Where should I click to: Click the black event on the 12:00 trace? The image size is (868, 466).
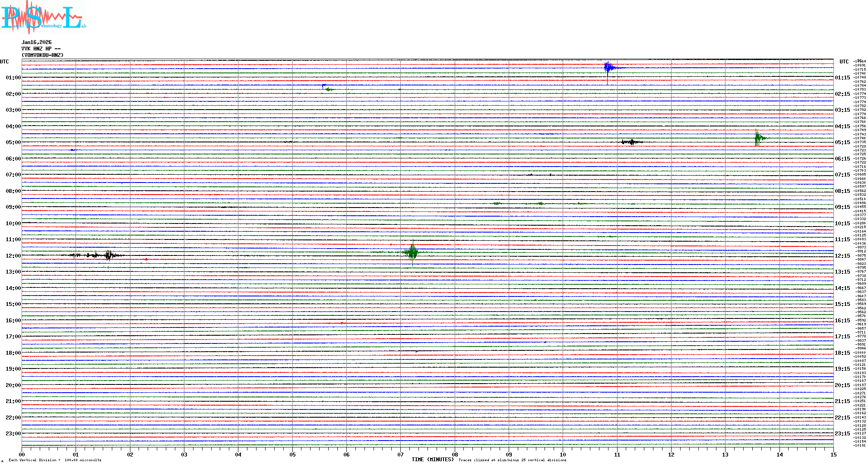click(x=108, y=255)
